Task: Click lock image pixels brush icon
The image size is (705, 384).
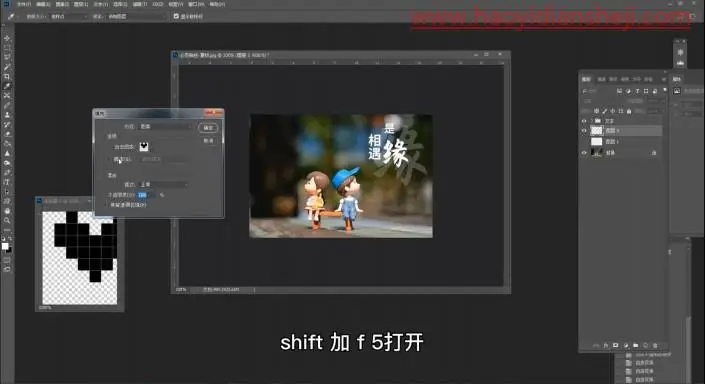Action: point(605,111)
